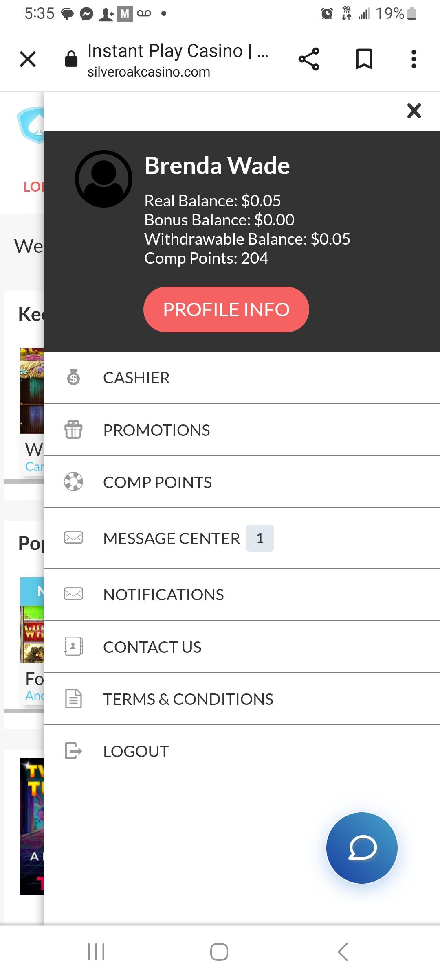This screenshot has width=440, height=980.
Task: Tap the Logout exit icon
Action: [73, 751]
